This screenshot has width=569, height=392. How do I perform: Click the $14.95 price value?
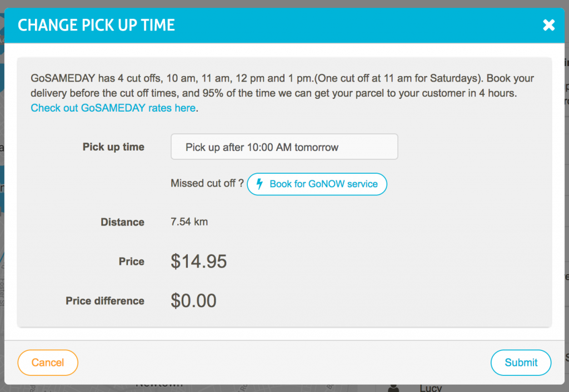[199, 262]
